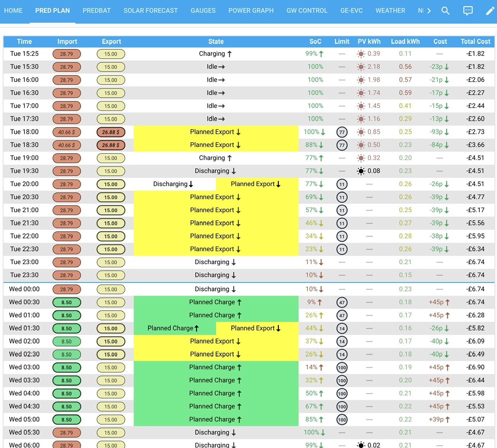Open the chat assistant speech-bubble icon
497x448 pixels.
468,10
